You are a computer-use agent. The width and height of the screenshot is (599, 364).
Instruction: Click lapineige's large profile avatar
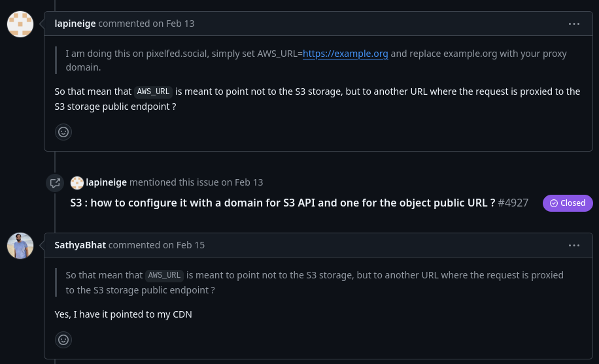(x=20, y=24)
